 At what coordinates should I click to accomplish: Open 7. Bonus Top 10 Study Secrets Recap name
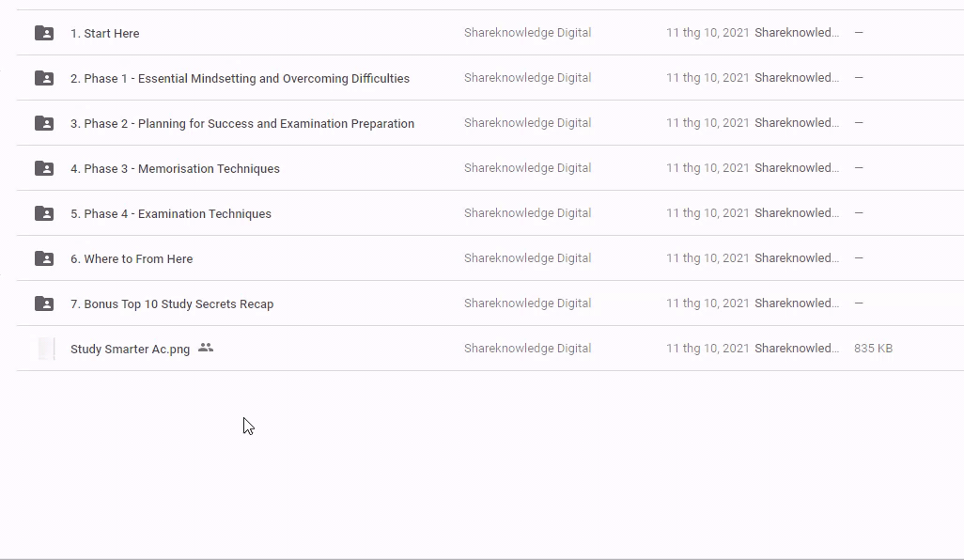coord(172,304)
